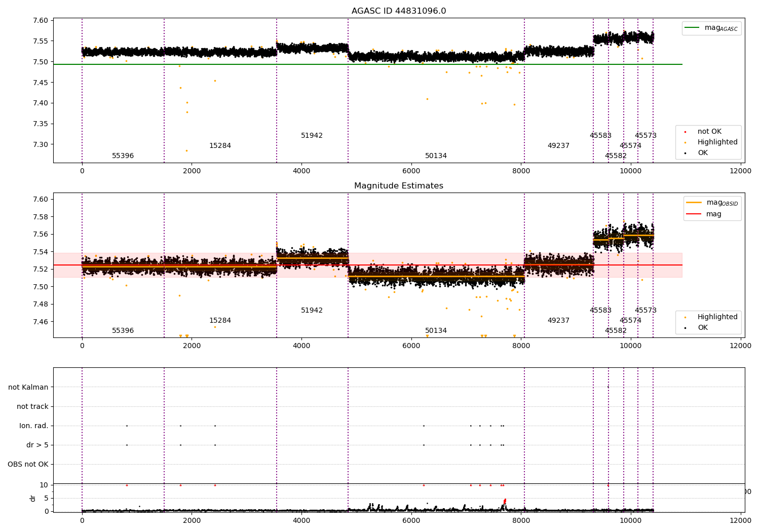760x532 pixels.
Task: Click the 5 y-tick on the dr axis
Action: [46, 499]
